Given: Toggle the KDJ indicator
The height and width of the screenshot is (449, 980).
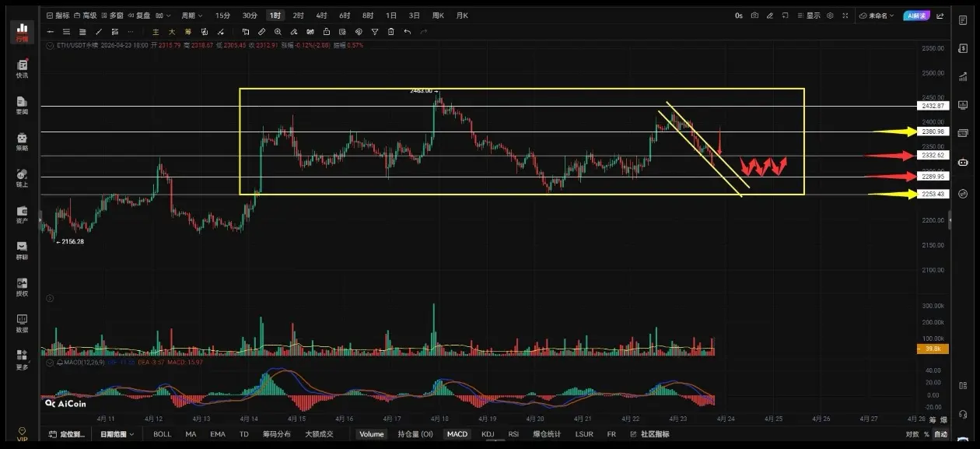Looking at the screenshot, I should [488, 434].
